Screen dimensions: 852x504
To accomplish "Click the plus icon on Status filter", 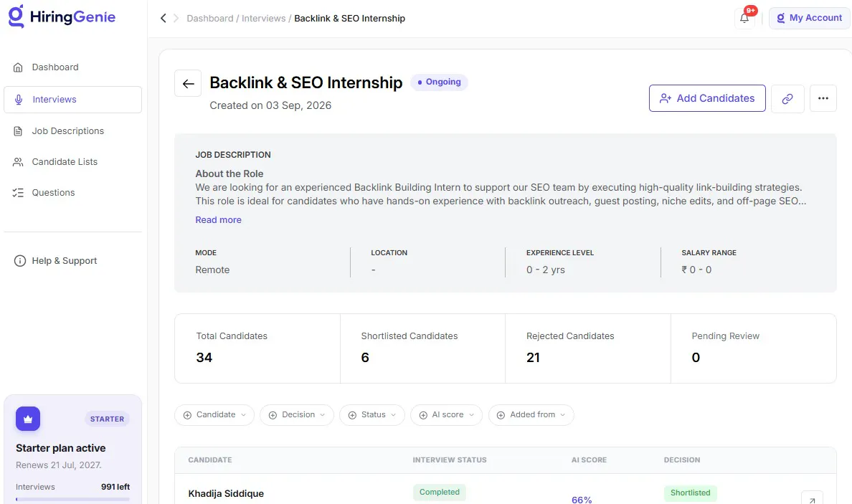I will coord(352,415).
